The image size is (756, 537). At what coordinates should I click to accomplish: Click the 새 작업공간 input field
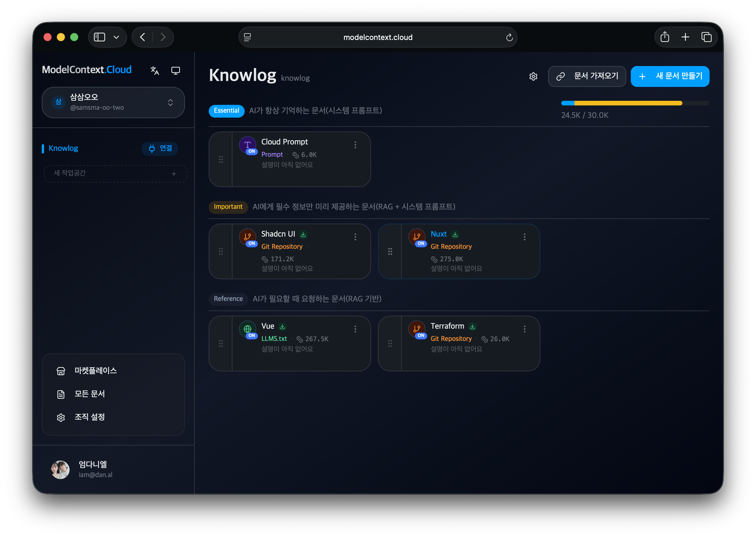pyautogui.click(x=115, y=173)
